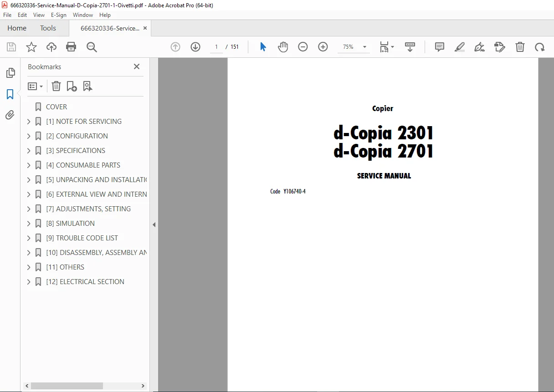The width and height of the screenshot is (554, 392).
Task: Open bookmarks options menu dropdown
Action: (x=35, y=86)
